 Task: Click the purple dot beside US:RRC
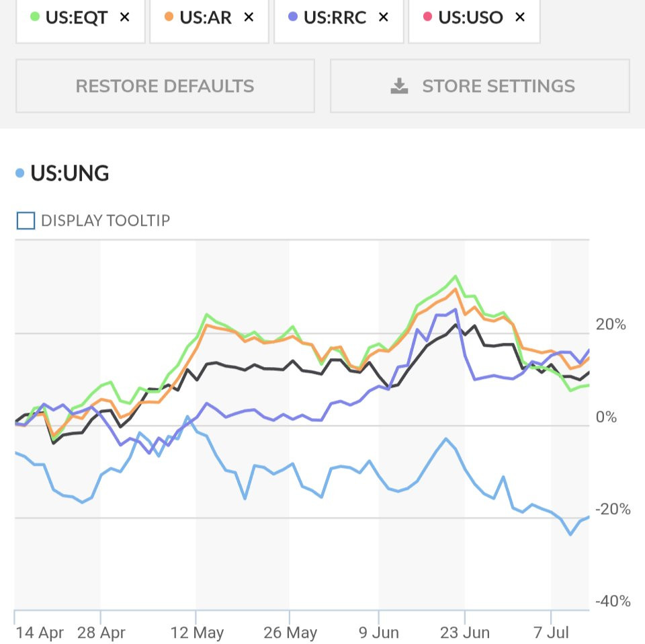293,17
